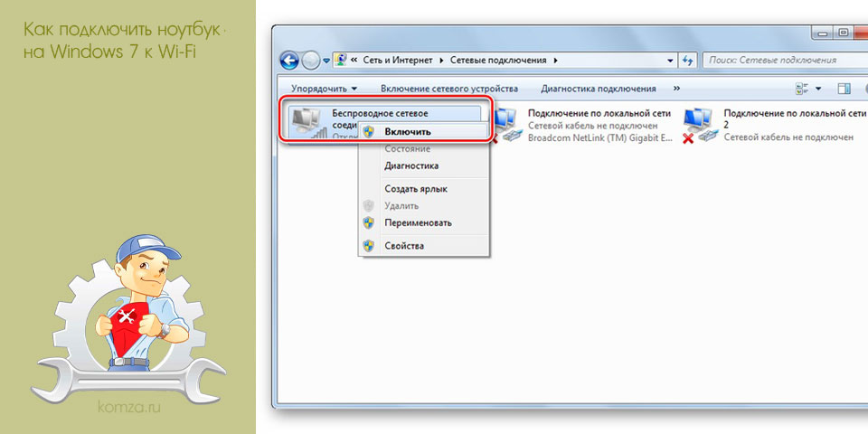Open the recent pages dropdown arrow
The image size is (868, 434).
(326, 61)
